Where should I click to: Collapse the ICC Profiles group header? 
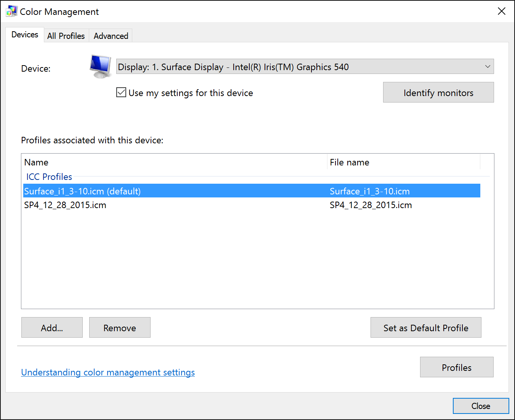[x=49, y=177]
